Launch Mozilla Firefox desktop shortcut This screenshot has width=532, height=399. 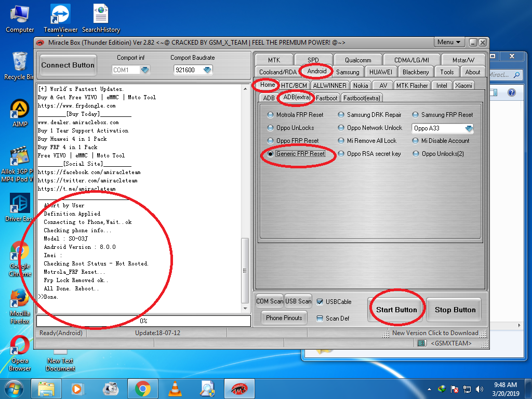pos(20,307)
